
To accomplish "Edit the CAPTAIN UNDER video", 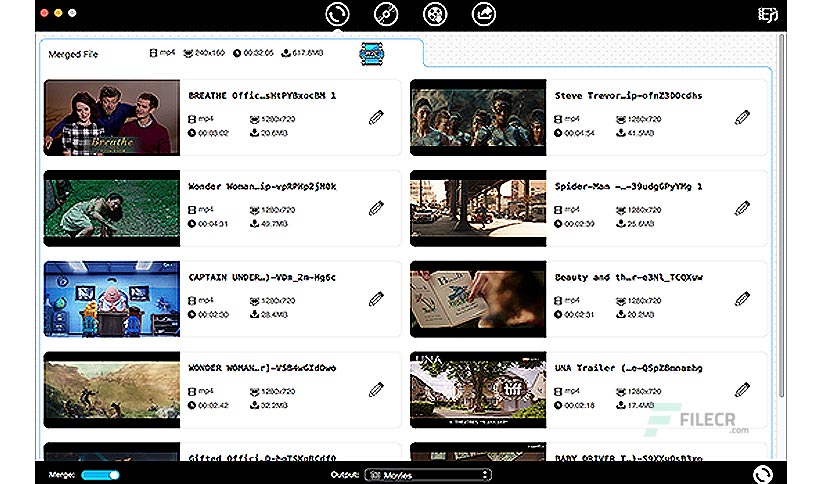I will click(x=376, y=299).
